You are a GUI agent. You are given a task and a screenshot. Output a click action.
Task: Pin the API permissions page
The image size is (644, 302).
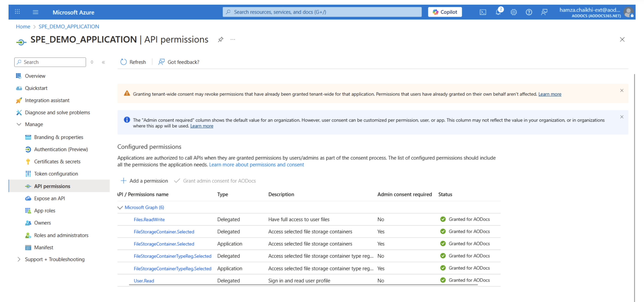[220, 39]
